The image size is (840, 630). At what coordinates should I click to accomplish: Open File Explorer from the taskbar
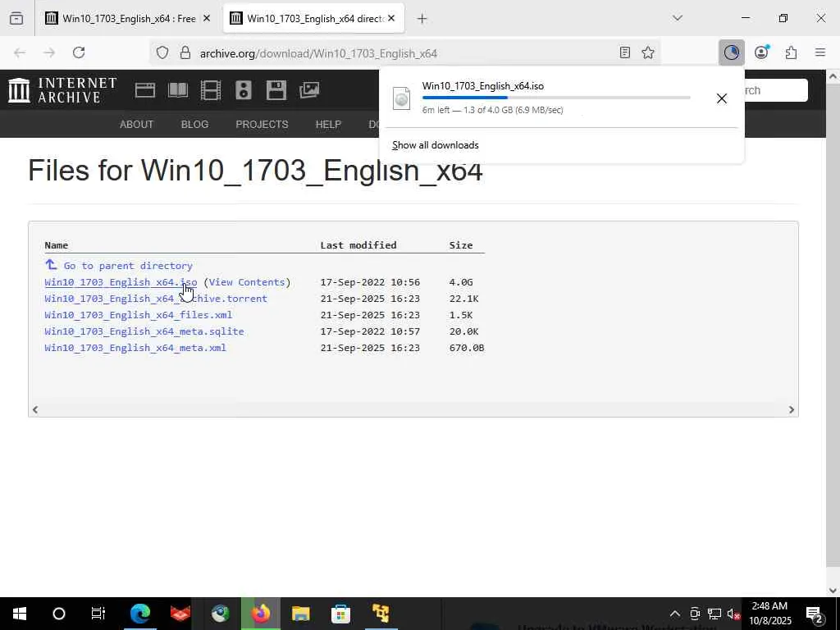[300, 614]
